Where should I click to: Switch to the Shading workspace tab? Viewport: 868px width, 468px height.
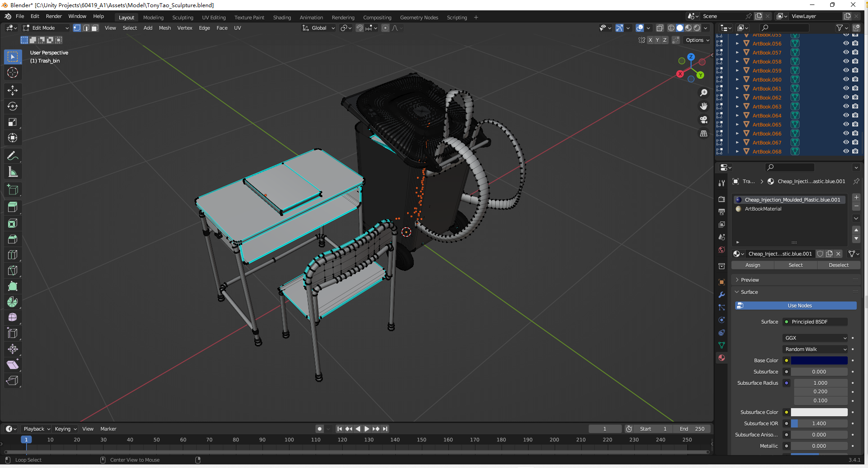[x=282, y=18]
